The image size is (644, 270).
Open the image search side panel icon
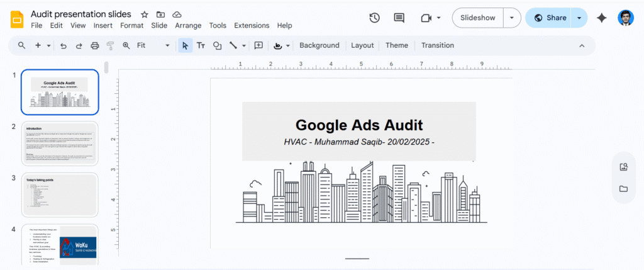[x=623, y=167]
